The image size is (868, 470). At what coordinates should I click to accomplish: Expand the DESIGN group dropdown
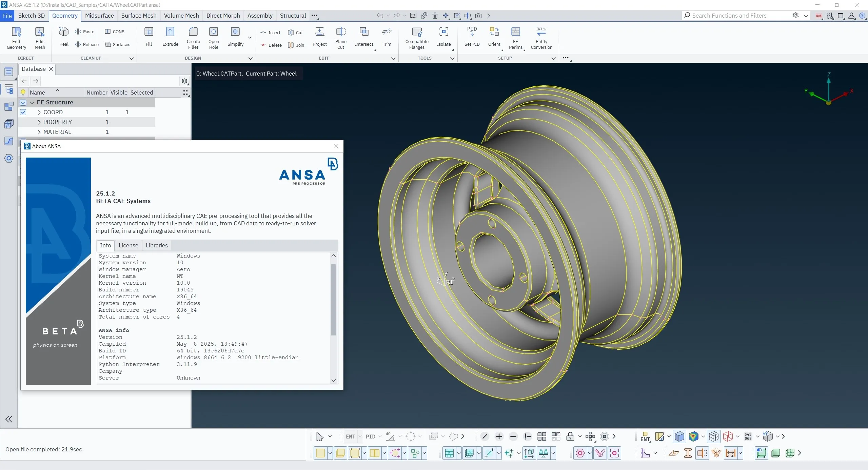(251, 58)
